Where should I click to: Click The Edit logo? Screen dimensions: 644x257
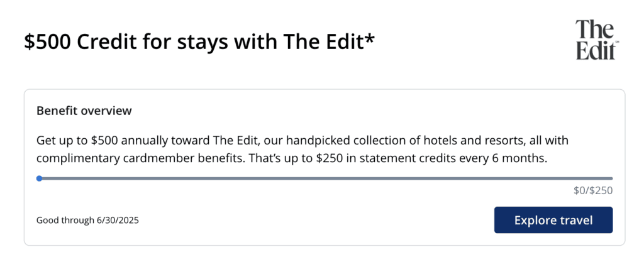(596, 40)
